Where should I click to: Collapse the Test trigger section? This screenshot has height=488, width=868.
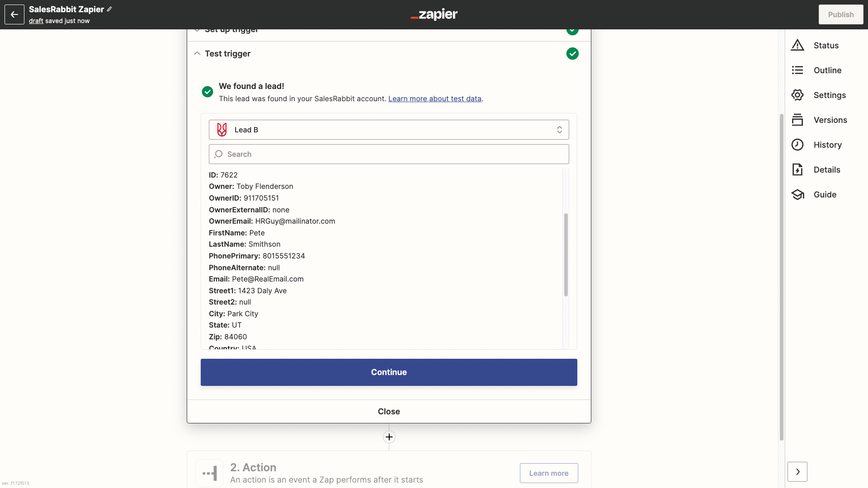[197, 53]
